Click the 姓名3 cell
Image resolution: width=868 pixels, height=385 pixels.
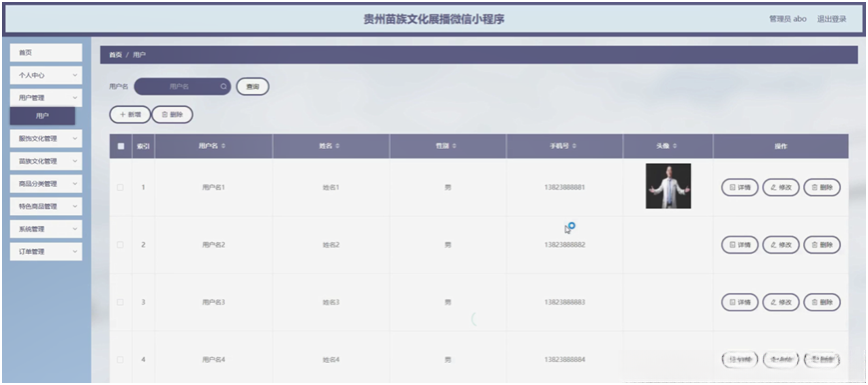click(x=331, y=302)
